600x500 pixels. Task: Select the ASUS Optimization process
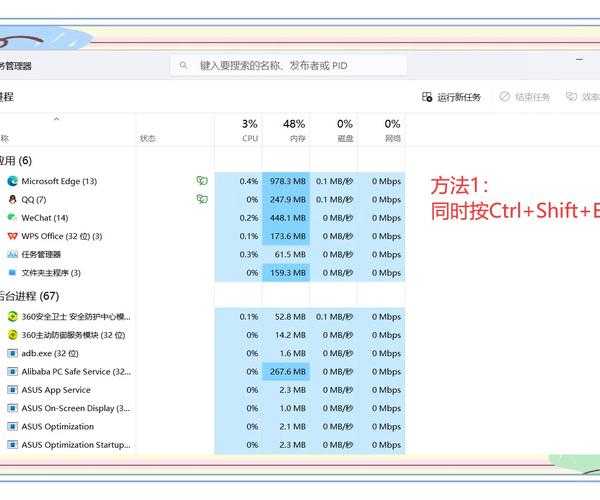(58, 426)
